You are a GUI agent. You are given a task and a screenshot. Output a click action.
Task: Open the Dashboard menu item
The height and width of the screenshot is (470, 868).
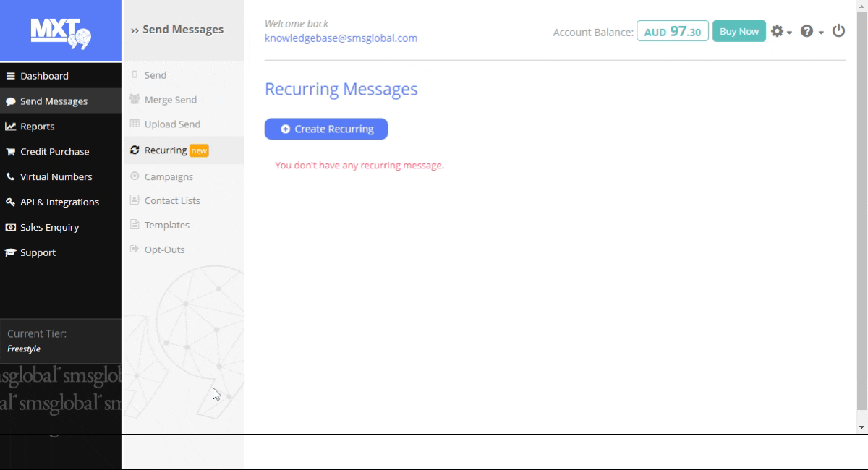pyautogui.click(x=44, y=76)
